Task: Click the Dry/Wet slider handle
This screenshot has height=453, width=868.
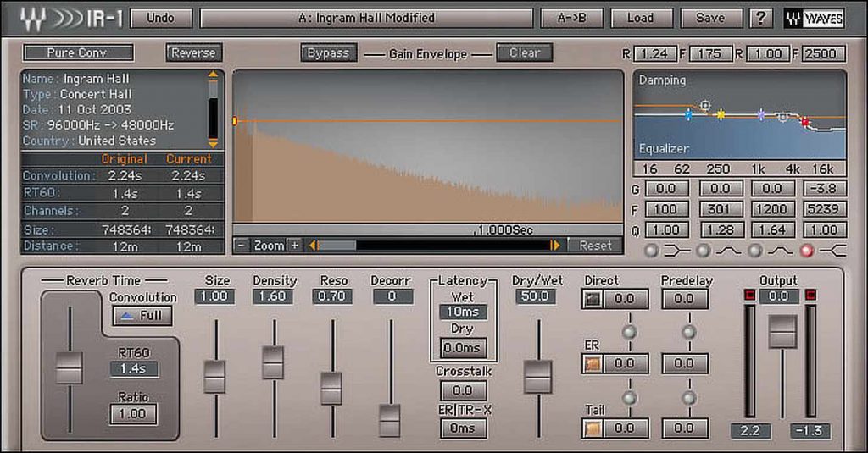Action: 537,377
